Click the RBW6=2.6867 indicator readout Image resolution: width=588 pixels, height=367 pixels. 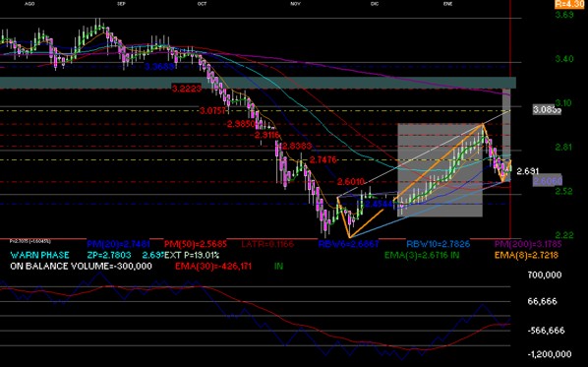pyautogui.click(x=349, y=244)
